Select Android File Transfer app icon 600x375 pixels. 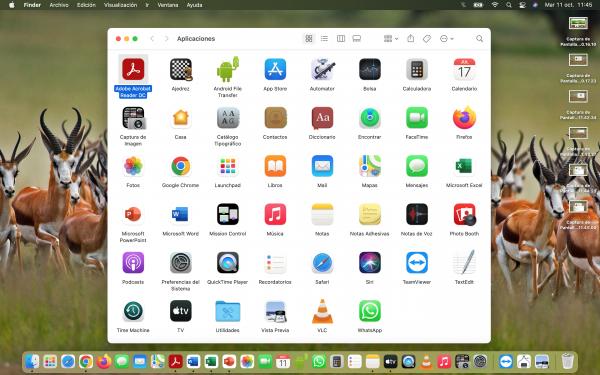pyautogui.click(x=228, y=69)
